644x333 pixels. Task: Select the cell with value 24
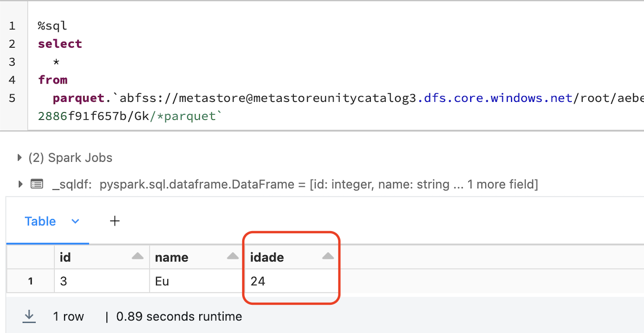[293, 281]
